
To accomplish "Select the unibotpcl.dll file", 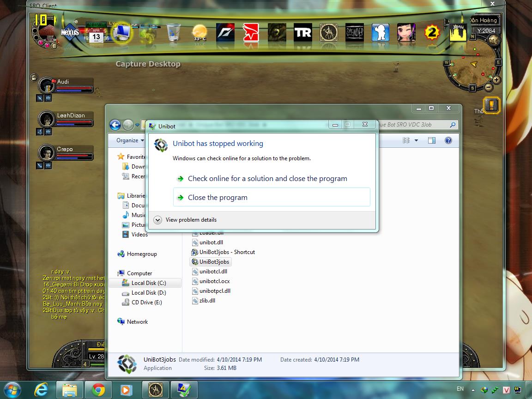I will [212, 291].
